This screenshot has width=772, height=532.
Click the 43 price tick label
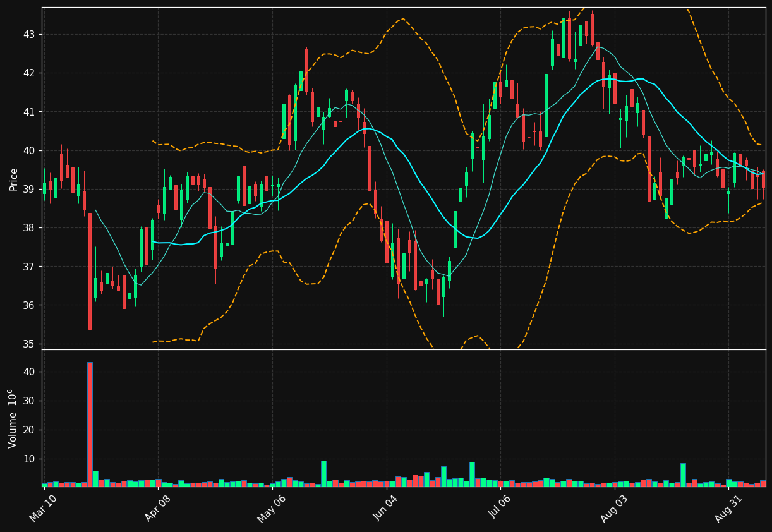(x=30, y=34)
